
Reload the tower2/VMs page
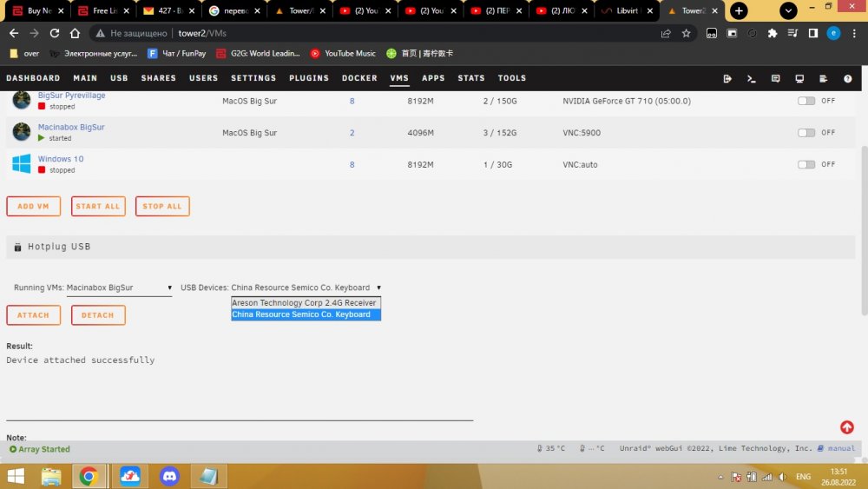click(54, 33)
